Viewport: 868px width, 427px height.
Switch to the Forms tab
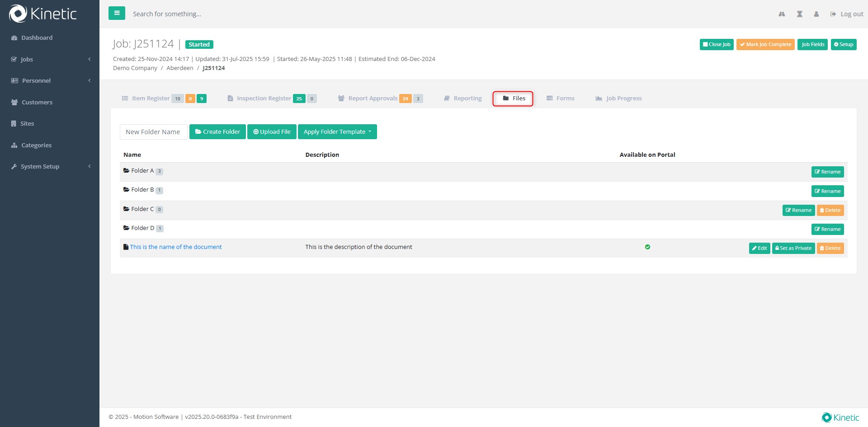(x=561, y=99)
